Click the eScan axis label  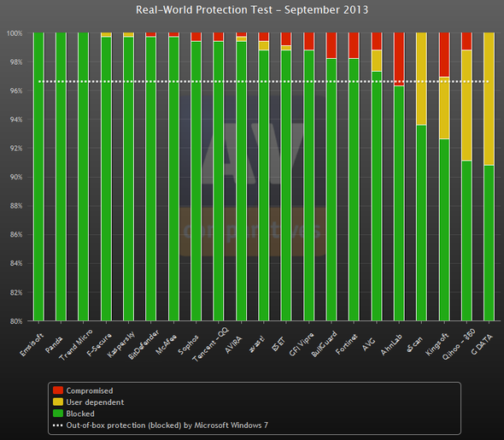click(414, 344)
